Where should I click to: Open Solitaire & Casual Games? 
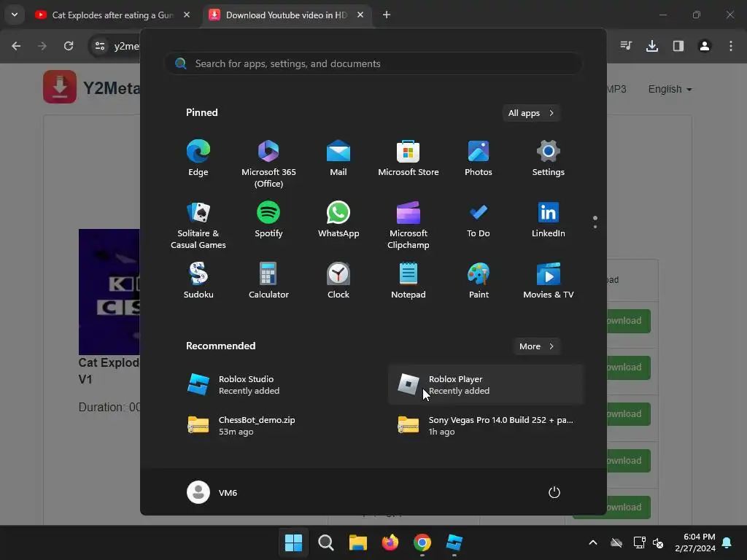coord(198,225)
